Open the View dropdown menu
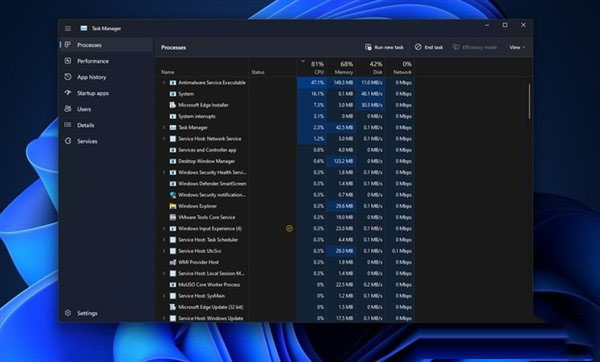 517,47
